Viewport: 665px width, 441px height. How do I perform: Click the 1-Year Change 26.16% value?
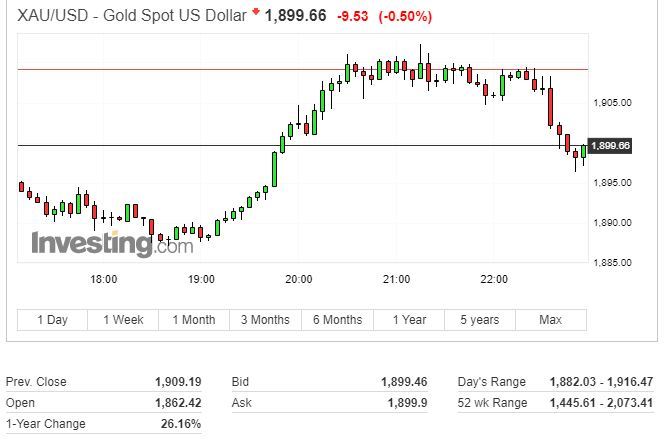[181, 424]
